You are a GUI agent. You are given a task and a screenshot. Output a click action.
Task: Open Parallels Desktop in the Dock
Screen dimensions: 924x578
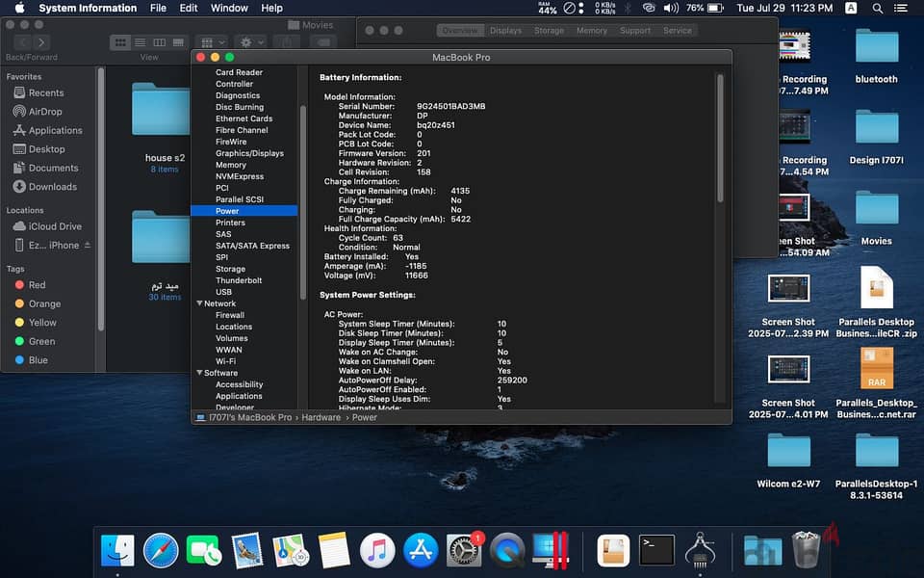tap(551, 550)
